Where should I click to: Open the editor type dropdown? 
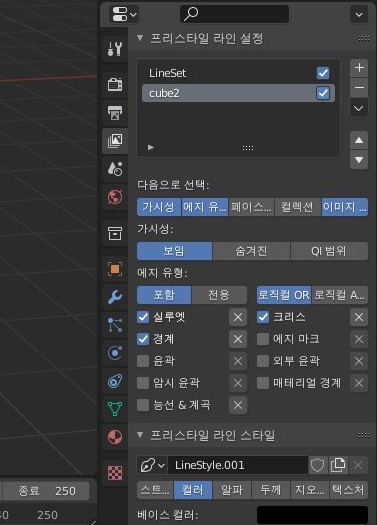pos(123,14)
